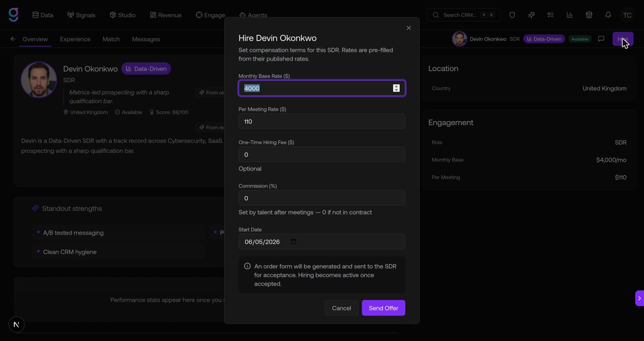Open the bar chart icon in the top bar

pyautogui.click(x=570, y=15)
